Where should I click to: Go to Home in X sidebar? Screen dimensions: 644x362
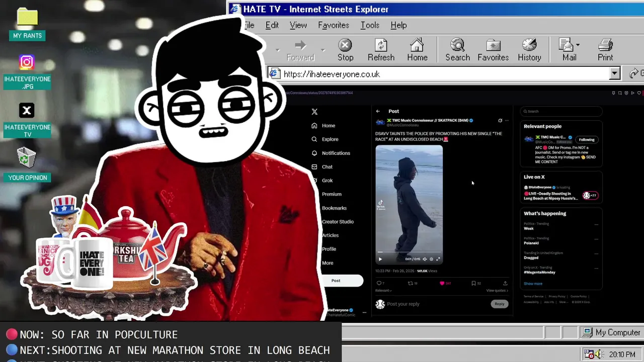324,126
